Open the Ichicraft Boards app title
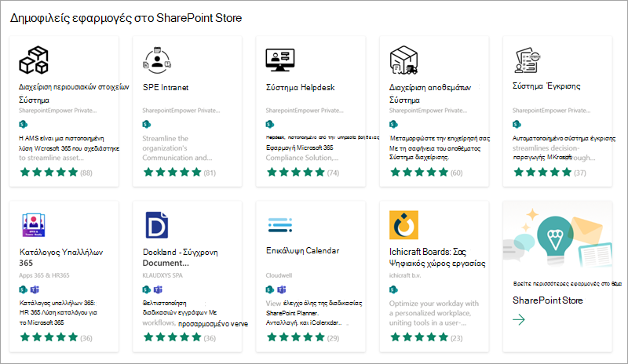The image size is (628, 364). tap(437, 257)
